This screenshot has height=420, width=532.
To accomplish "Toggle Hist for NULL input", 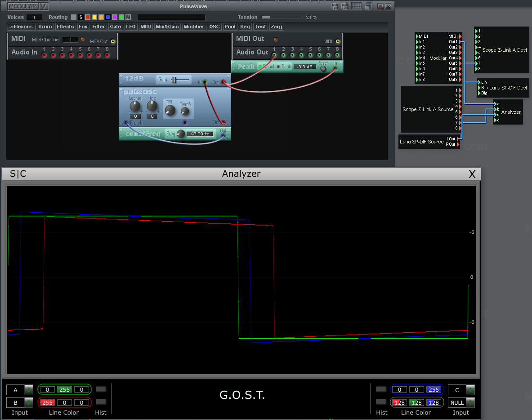I will click(381, 402).
